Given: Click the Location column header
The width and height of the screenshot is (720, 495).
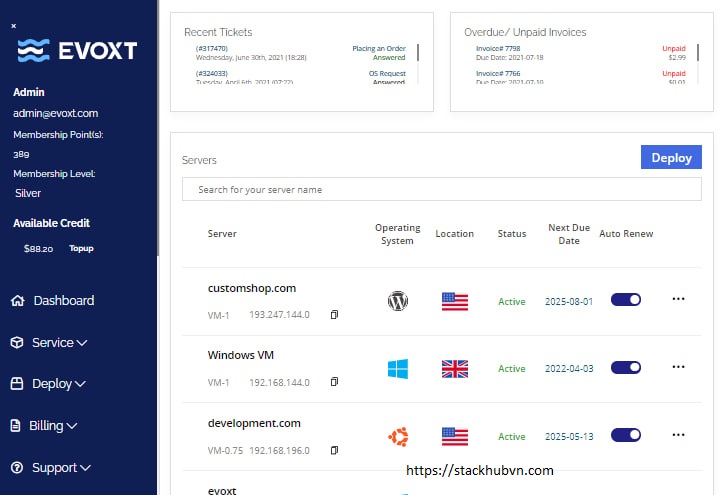Looking at the screenshot, I should point(455,234).
